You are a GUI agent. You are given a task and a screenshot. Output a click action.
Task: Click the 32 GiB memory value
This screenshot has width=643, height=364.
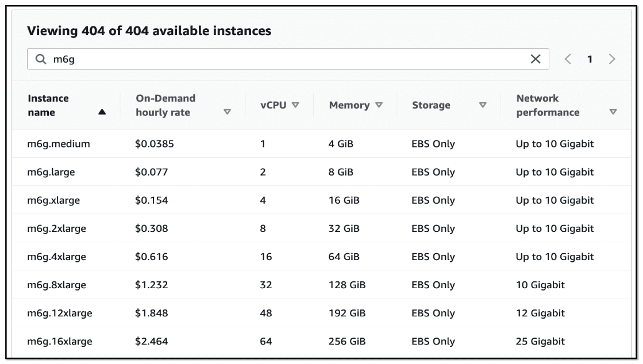coord(344,229)
